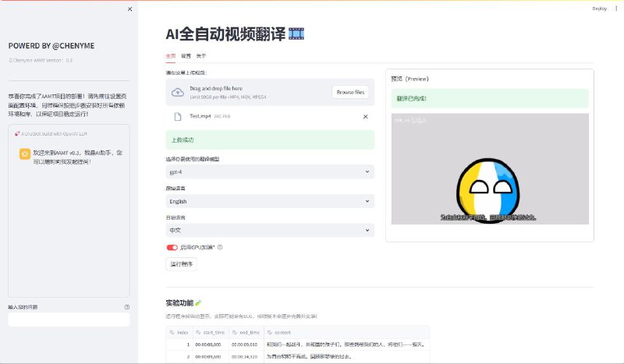624x364 pixels.
Task: Click the drag and drop file area
Action: (270, 92)
